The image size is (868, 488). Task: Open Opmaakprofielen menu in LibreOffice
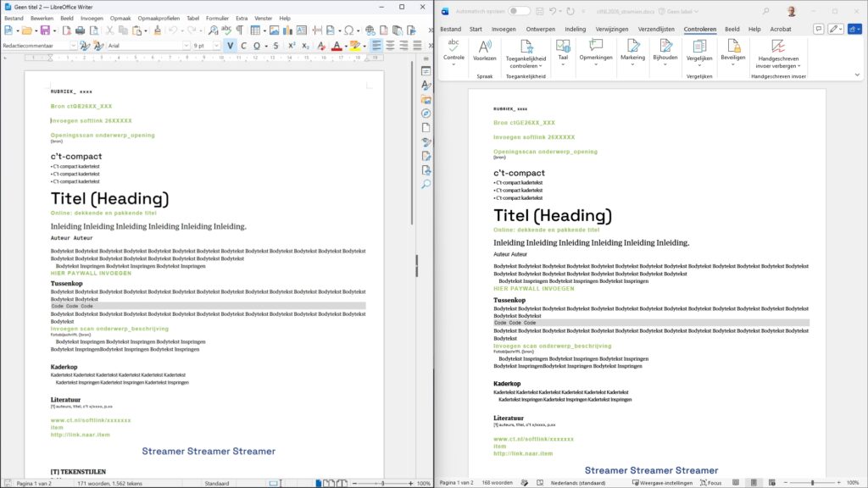(159, 19)
